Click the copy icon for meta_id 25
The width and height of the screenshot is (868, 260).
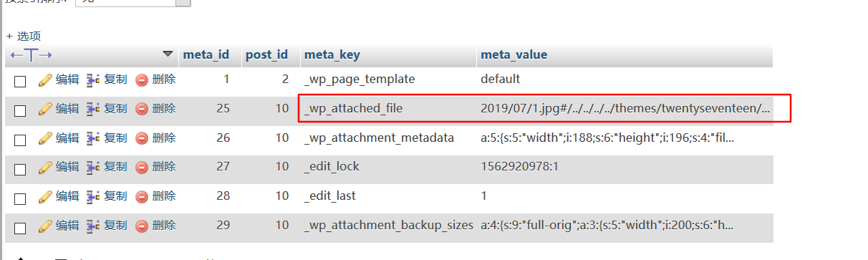coord(94,109)
